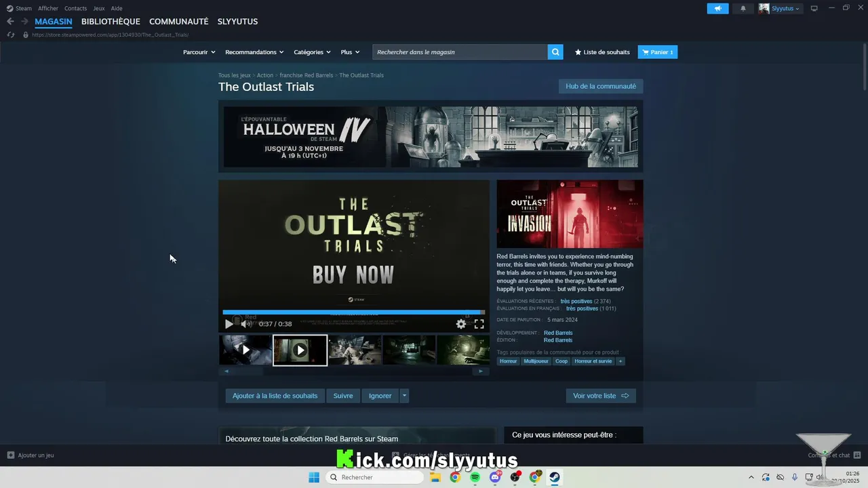
Task: Open the Panier cart button
Action: [x=658, y=52]
